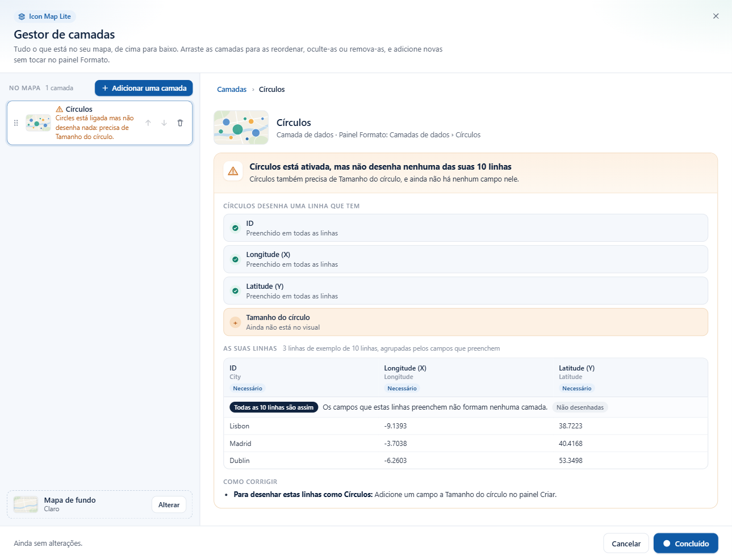Click the 'Não desenhadas' tag
This screenshot has width=732, height=560.
point(580,407)
